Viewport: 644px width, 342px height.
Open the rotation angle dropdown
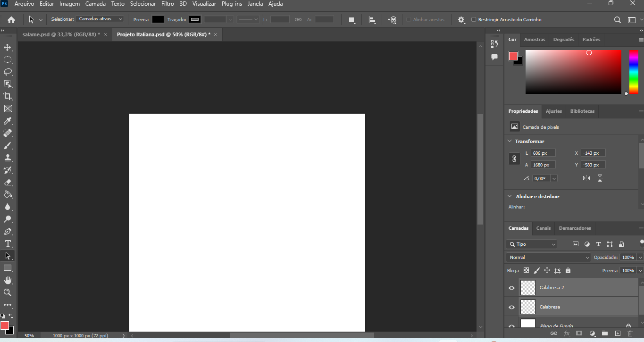pyautogui.click(x=554, y=178)
